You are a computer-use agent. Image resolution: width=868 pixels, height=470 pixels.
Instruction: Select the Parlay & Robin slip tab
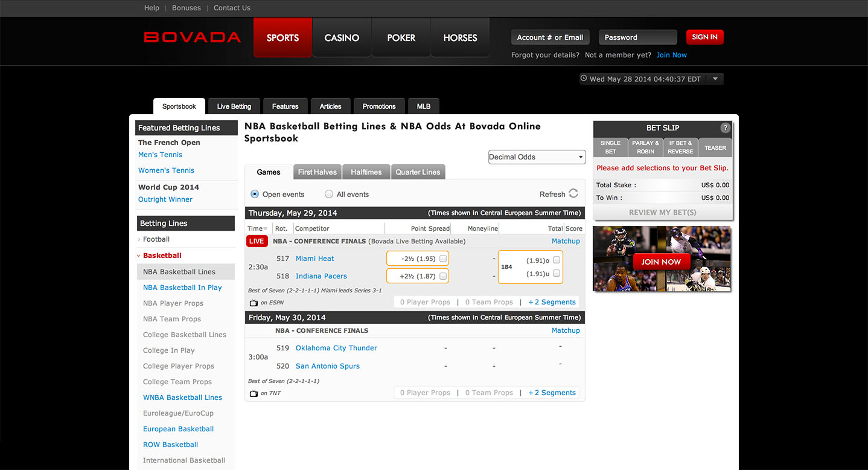[x=646, y=147]
